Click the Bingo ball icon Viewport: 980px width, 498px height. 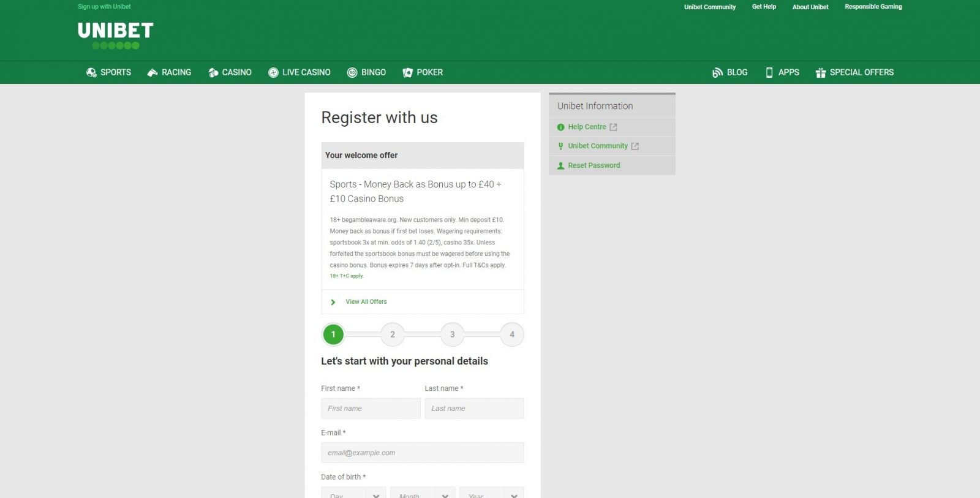click(352, 73)
